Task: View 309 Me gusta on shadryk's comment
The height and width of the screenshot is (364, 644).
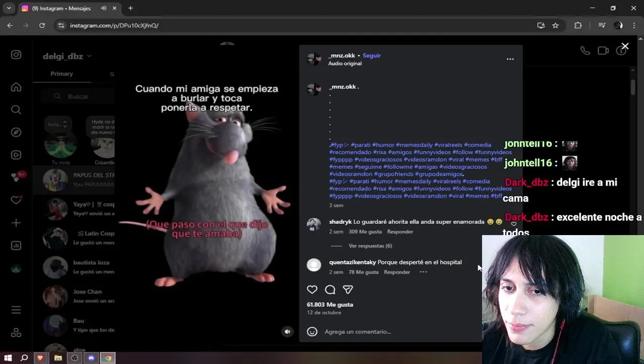Action: click(365, 232)
